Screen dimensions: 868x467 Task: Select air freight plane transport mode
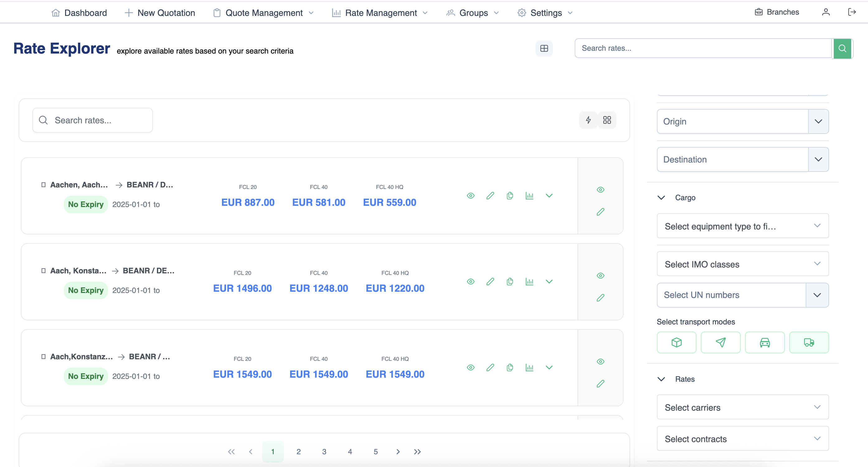click(x=720, y=343)
